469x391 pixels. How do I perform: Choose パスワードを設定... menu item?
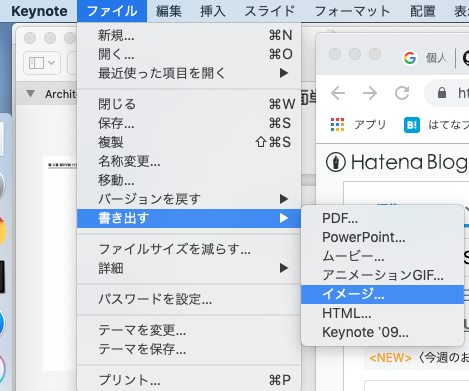click(189, 299)
